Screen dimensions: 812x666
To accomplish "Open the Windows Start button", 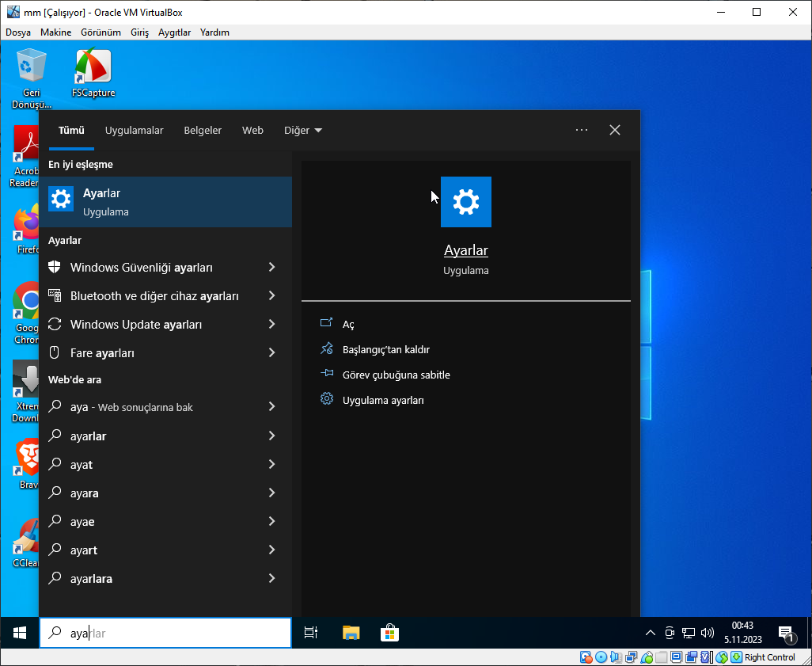I will tap(20, 632).
